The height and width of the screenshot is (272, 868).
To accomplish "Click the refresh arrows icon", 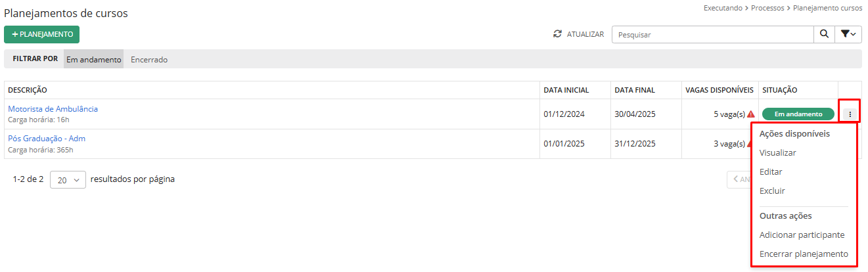I will (x=558, y=34).
